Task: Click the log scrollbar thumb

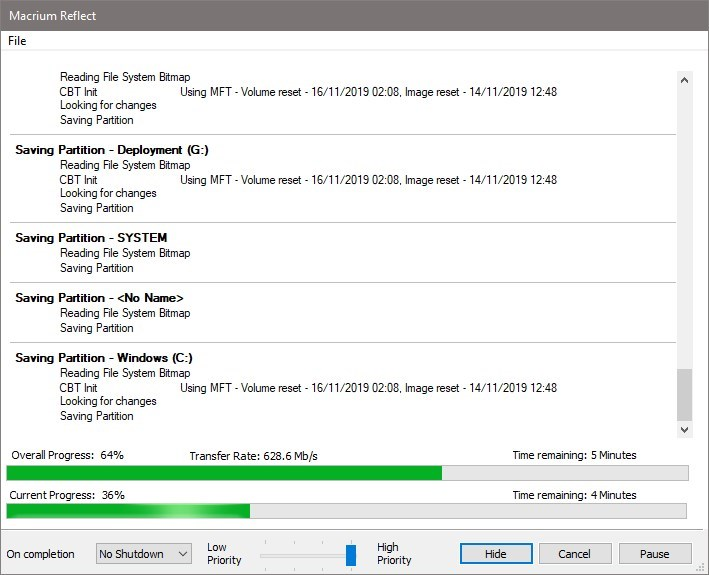Action: pos(685,395)
